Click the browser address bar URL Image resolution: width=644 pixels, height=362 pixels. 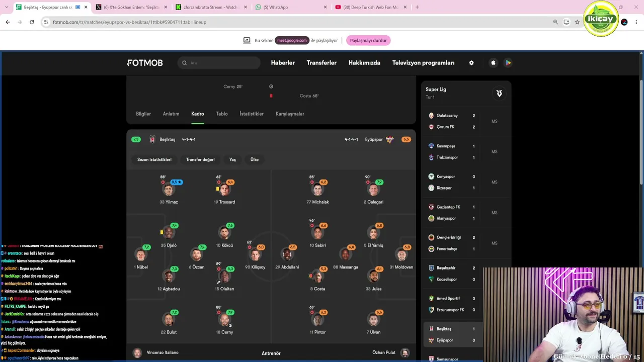click(130, 22)
